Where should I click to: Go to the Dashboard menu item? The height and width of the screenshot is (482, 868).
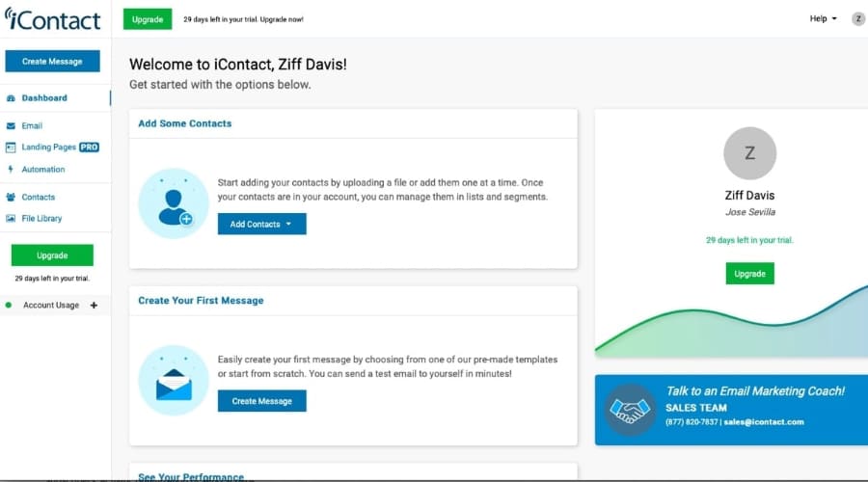pos(44,98)
